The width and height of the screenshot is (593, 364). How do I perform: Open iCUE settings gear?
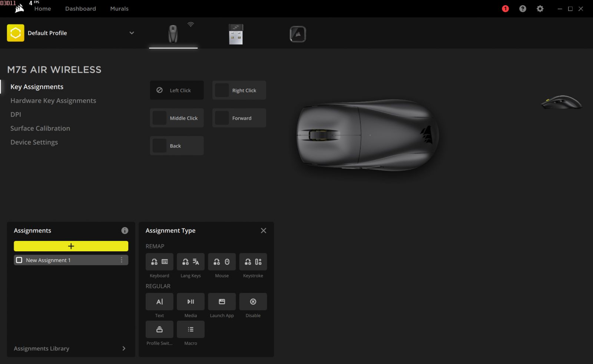pos(540,9)
